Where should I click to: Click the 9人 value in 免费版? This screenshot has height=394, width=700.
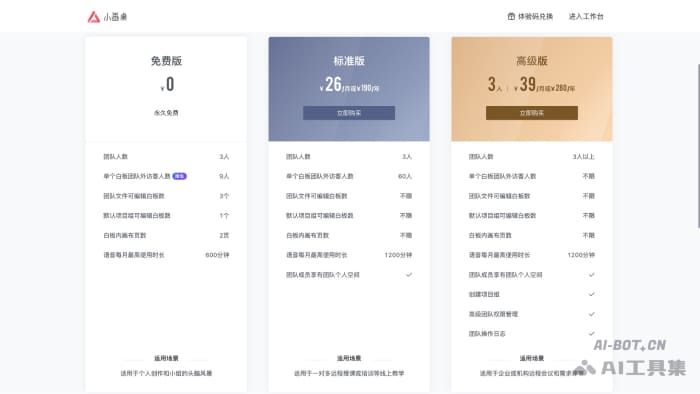[x=224, y=176]
